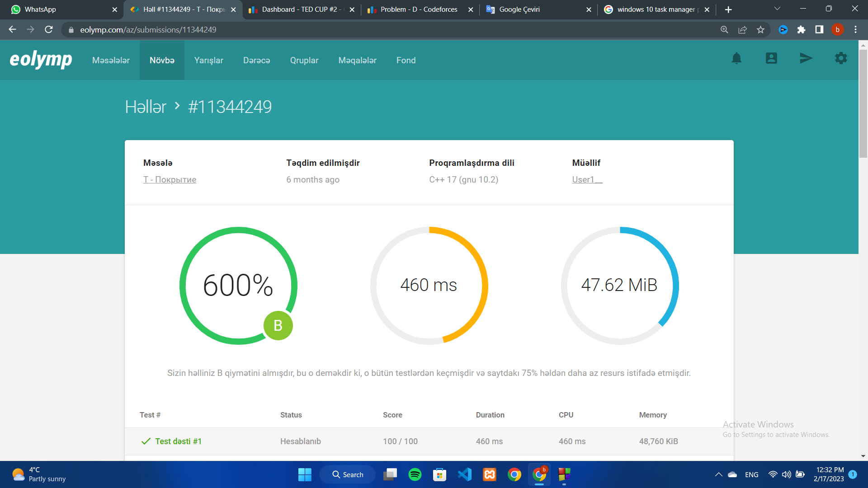This screenshot has width=868, height=488.
Task: Open author User1__ profile link
Action: [587, 180]
